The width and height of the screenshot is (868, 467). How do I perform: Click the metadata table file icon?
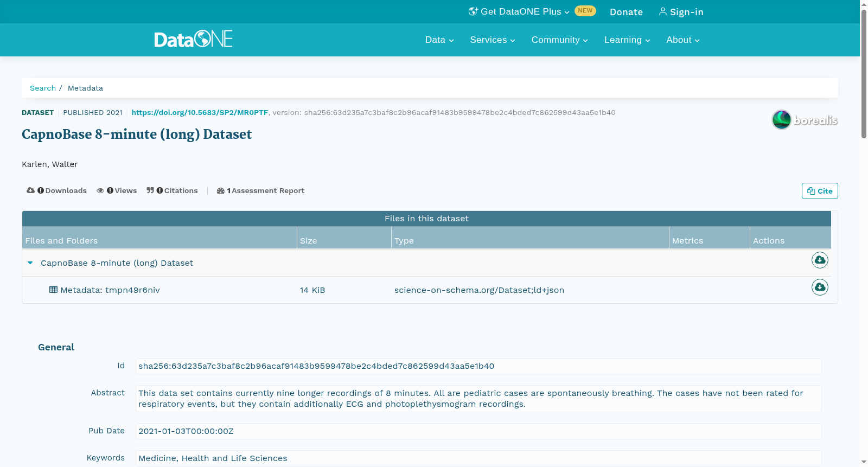click(x=53, y=290)
